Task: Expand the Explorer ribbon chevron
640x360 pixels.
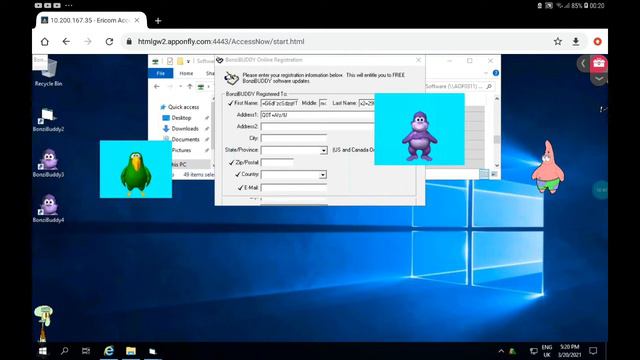Action: pyautogui.click(x=486, y=73)
